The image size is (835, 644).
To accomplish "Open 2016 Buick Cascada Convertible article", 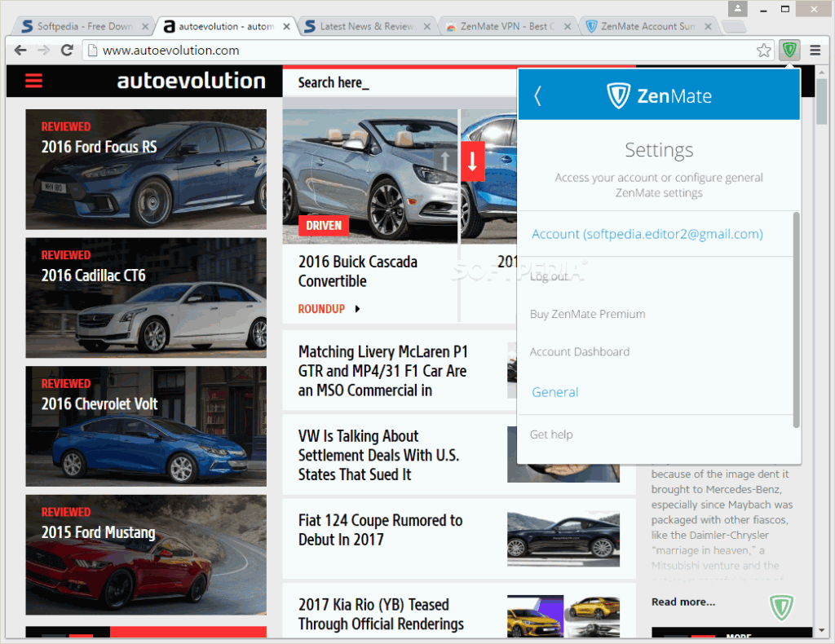I will (x=358, y=271).
